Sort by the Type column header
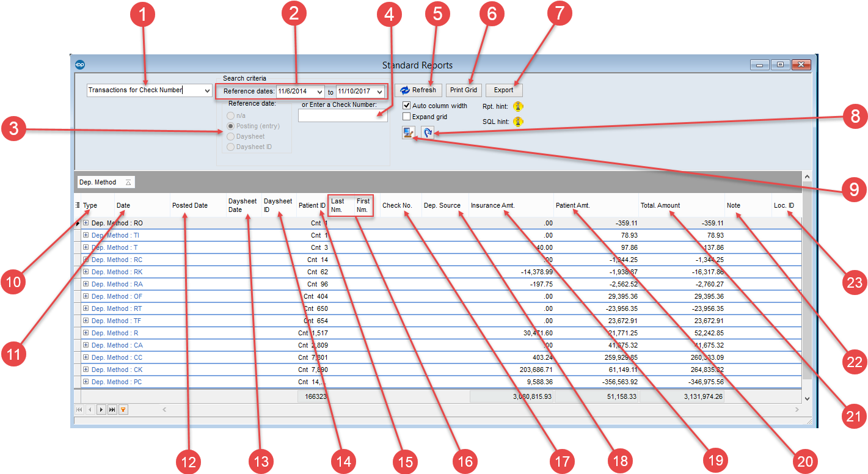Image resolution: width=868 pixels, height=474 pixels. (97, 205)
